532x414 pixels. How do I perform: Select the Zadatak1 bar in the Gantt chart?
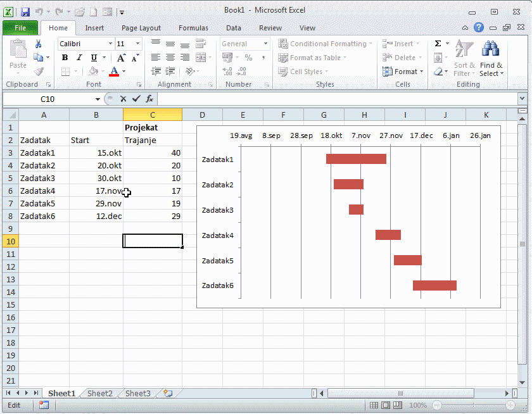(356, 159)
